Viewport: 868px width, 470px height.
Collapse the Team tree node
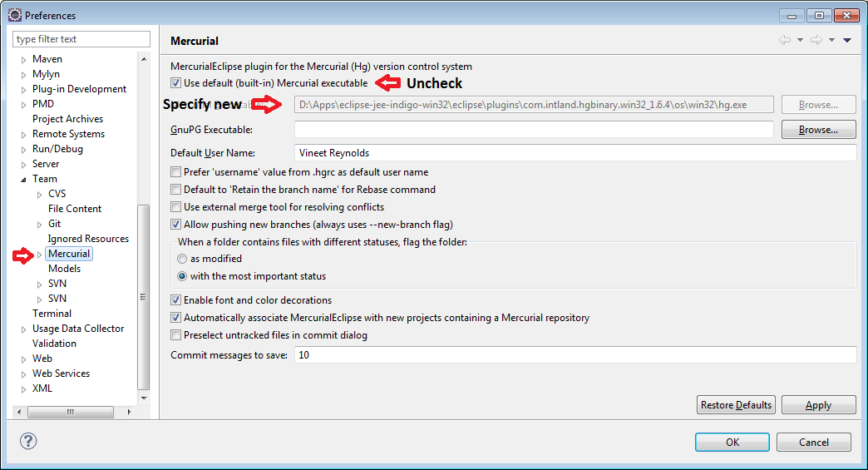[x=23, y=179]
